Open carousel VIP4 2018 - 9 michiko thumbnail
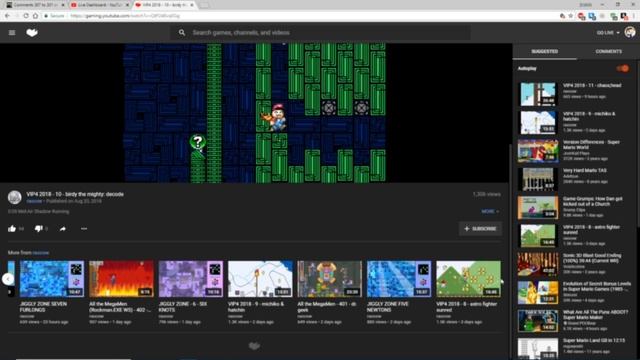 pyautogui.click(x=260, y=279)
